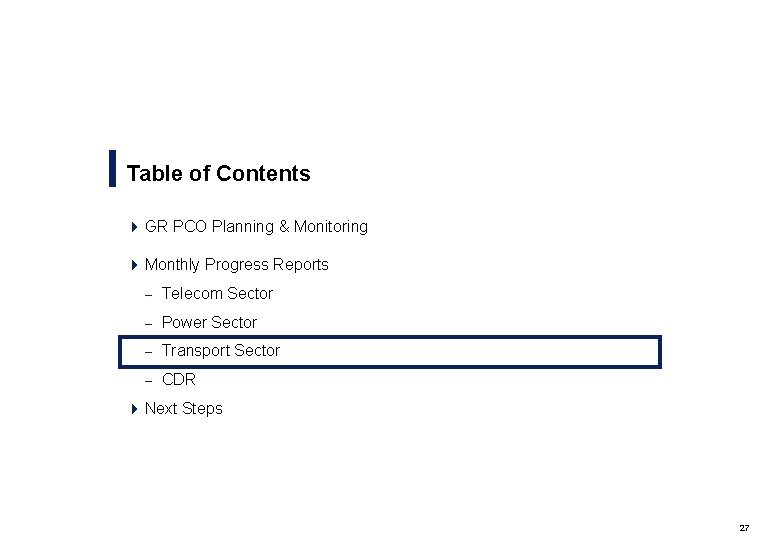
Task: Open the CDR sub-item
Action: tap(179, 379)
